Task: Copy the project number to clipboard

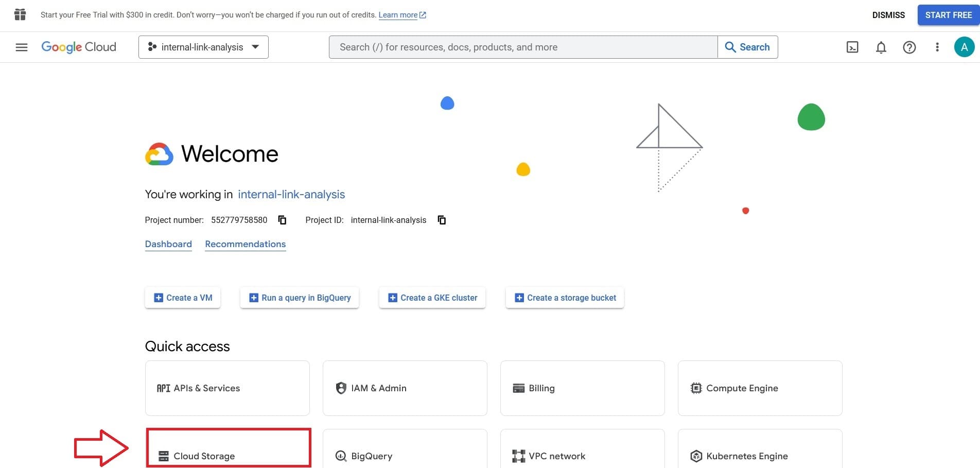Action: [282, 220]
